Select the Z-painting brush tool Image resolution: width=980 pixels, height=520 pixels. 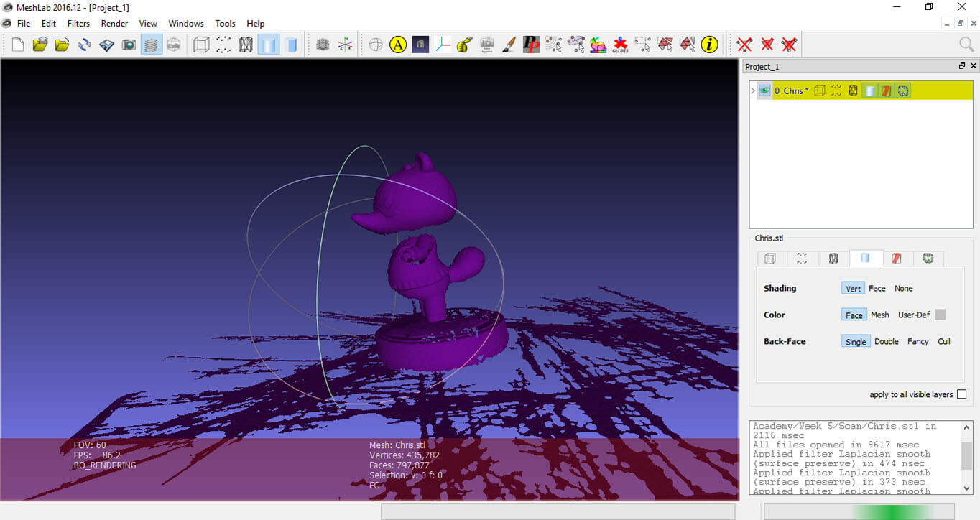pyautogui.click(x=509, y=45)
